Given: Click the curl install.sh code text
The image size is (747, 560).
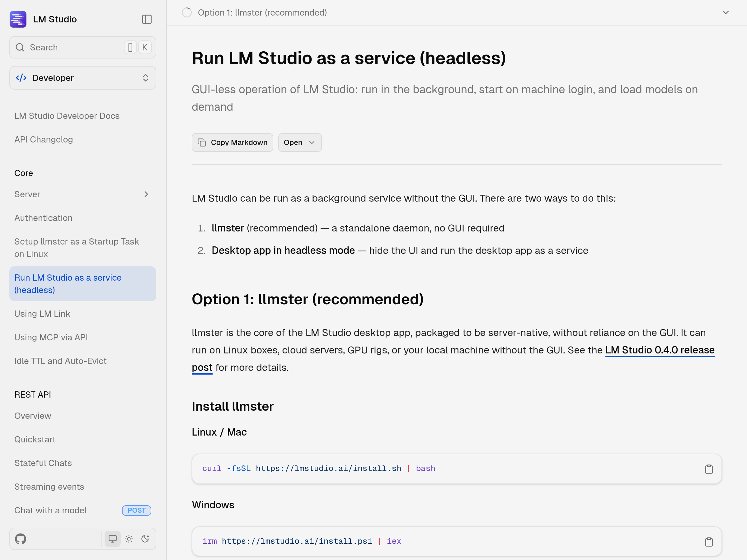Looking at the screenshot, I should [x=319, y=469].
